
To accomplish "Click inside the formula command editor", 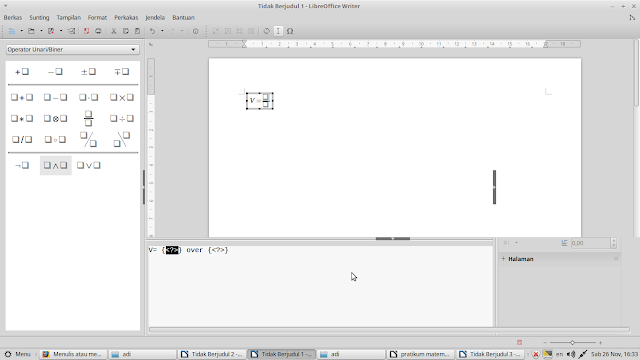I will (x=320, y=286).
